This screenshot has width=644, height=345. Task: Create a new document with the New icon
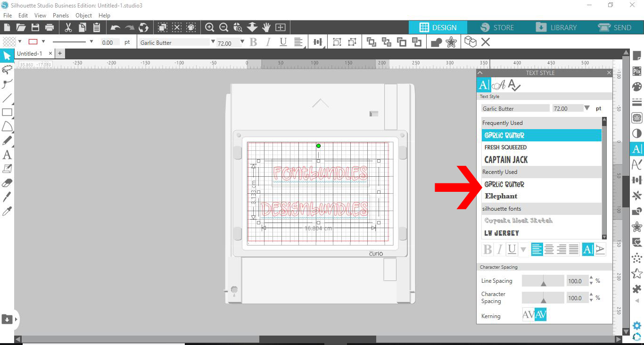tap(7, 27)
